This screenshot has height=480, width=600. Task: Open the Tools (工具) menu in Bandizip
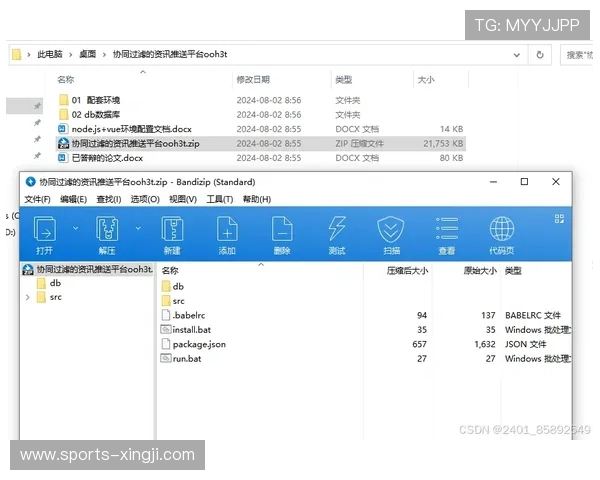[220, 199]
